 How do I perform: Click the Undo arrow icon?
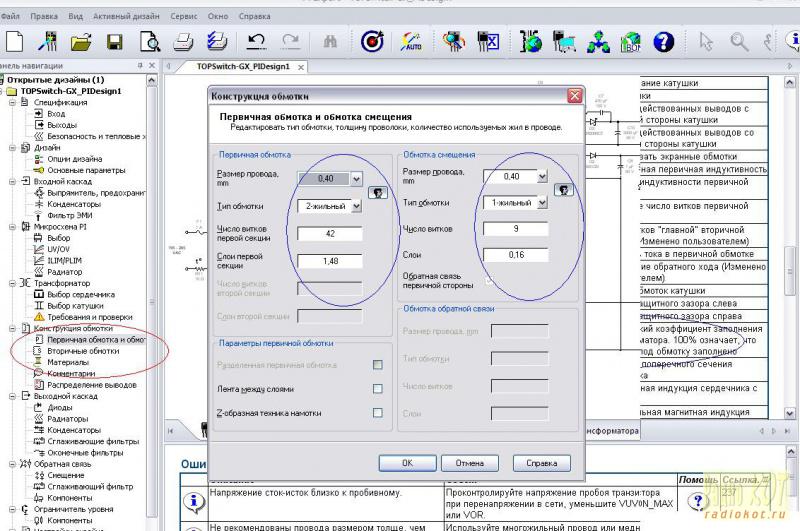[256, 42]
